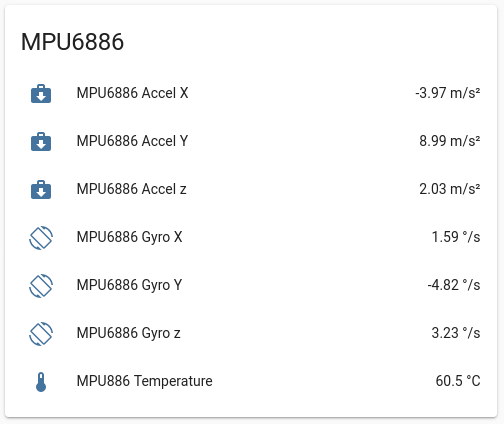
Task: Click the Gyro X screen-rotation icon
Action: [x=41, y=238]
